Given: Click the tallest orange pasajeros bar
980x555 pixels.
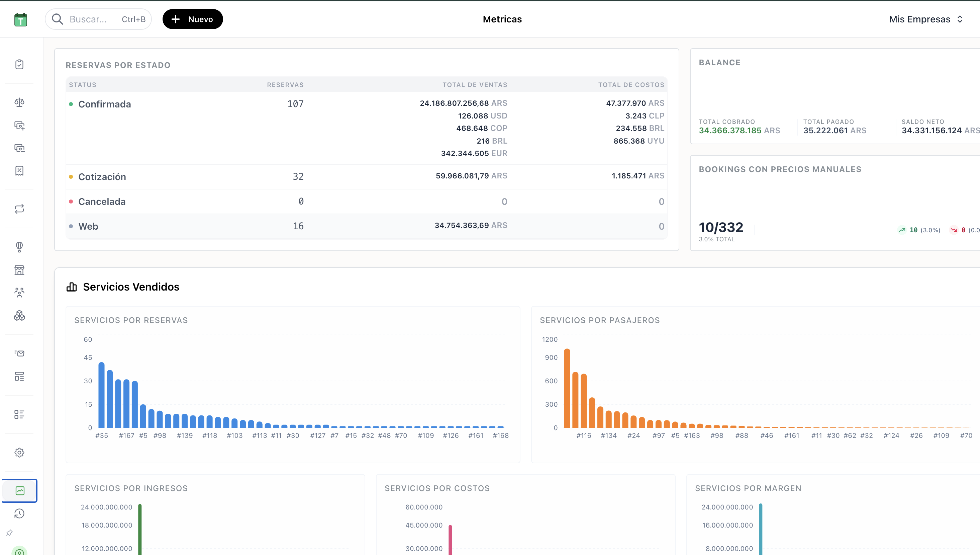Looking at the screenshot, I should 567,388.
